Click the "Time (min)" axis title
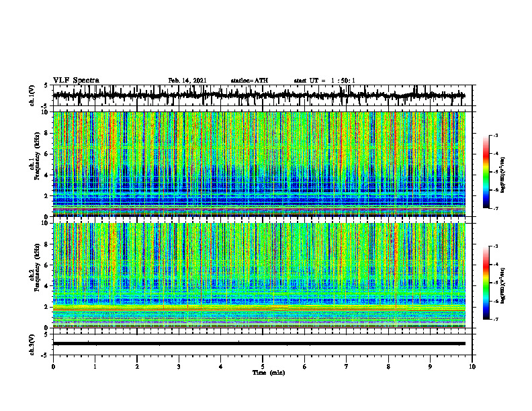 click(x=269, y=373)
